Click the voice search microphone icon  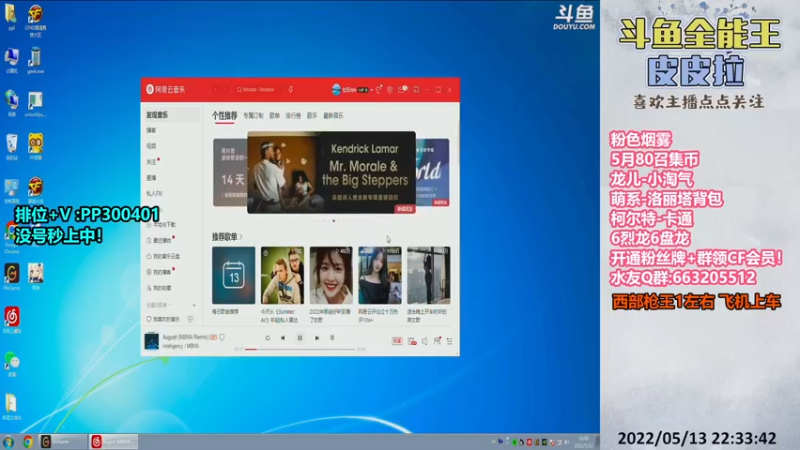(290, 90)
